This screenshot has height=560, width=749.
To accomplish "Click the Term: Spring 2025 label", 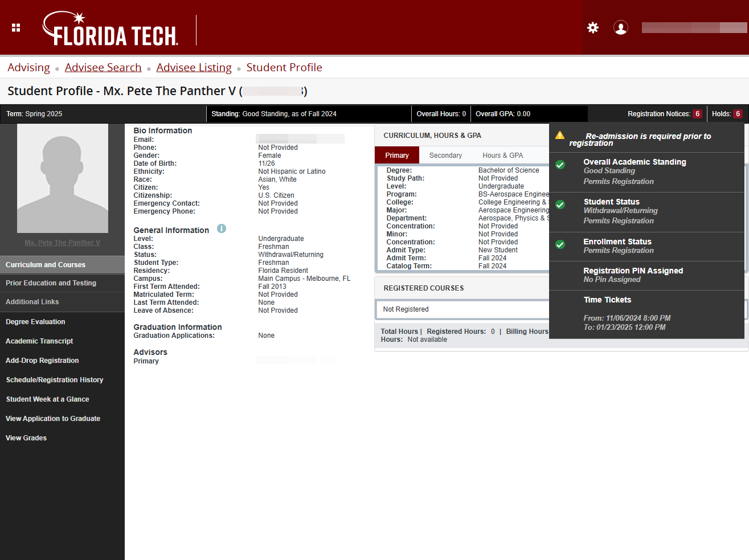I will [x=34, y=114].
